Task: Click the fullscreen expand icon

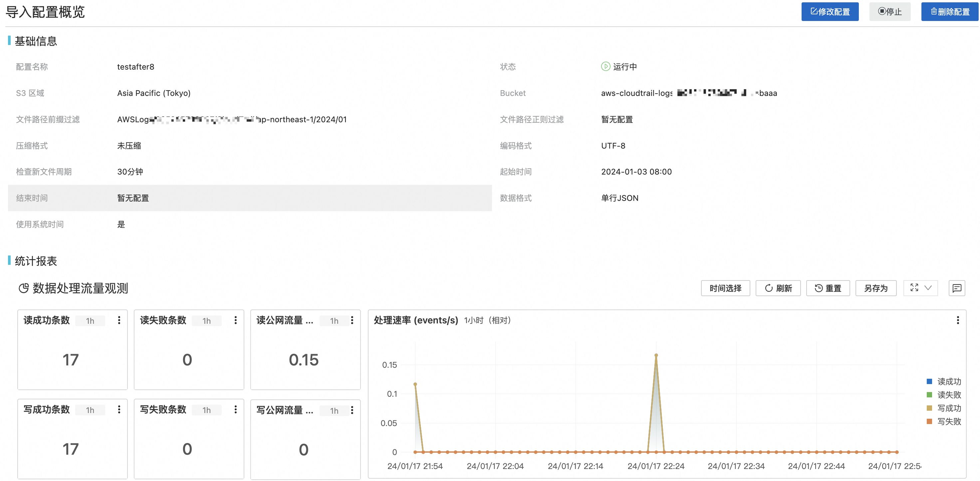Action: point(914,288)
